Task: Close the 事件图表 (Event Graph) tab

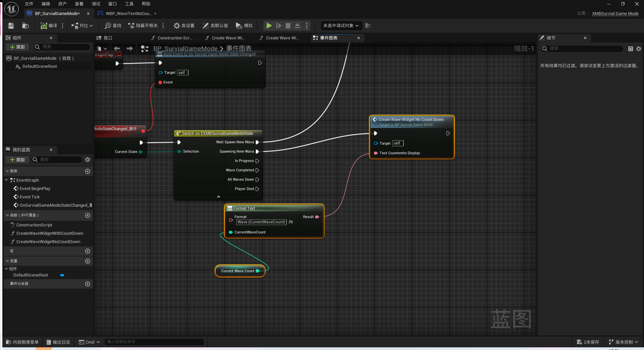Action: (359, 38)
